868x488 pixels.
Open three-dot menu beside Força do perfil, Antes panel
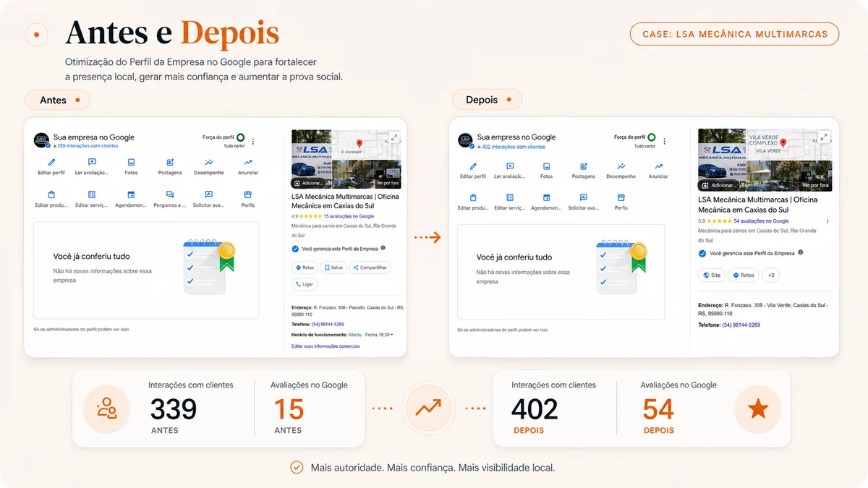252,141
